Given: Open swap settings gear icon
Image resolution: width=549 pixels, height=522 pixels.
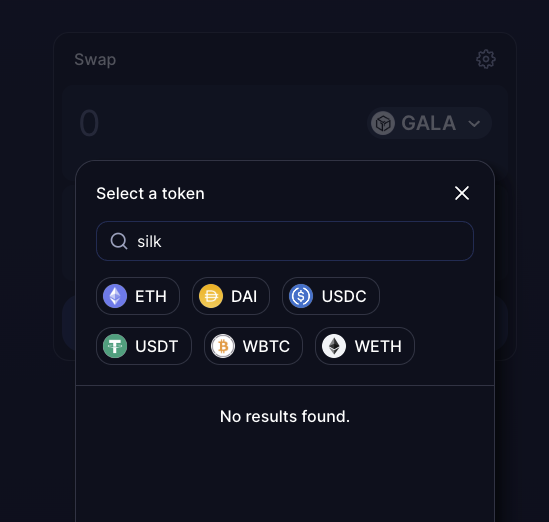Looking at the screenshot, I should pyautogui.click(x=486, y=59).
